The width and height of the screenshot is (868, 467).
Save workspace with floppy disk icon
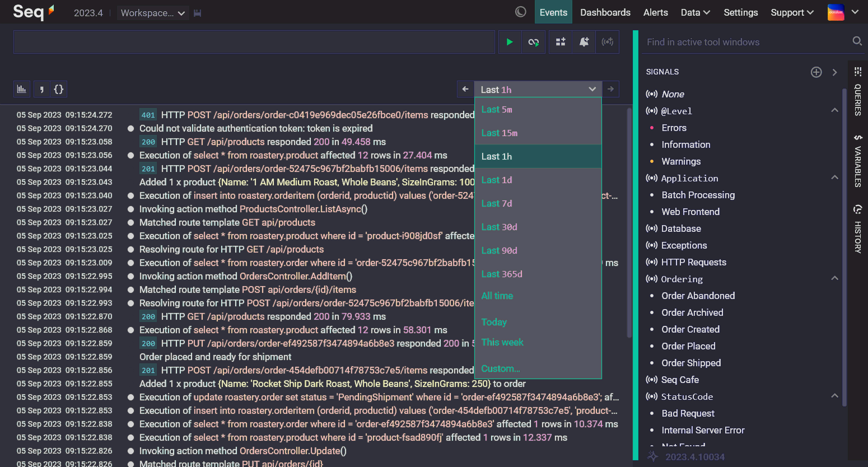(197, 13)
